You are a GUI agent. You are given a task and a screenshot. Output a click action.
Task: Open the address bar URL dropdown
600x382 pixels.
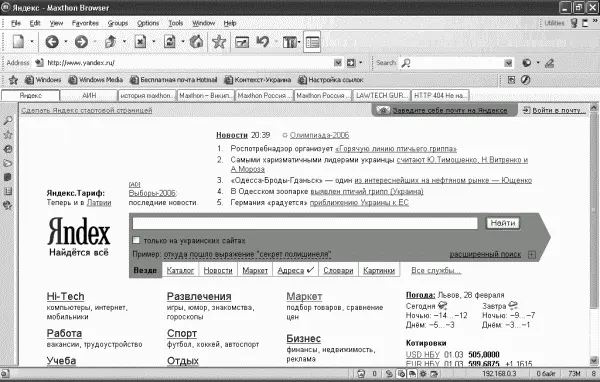pos(338,63)
